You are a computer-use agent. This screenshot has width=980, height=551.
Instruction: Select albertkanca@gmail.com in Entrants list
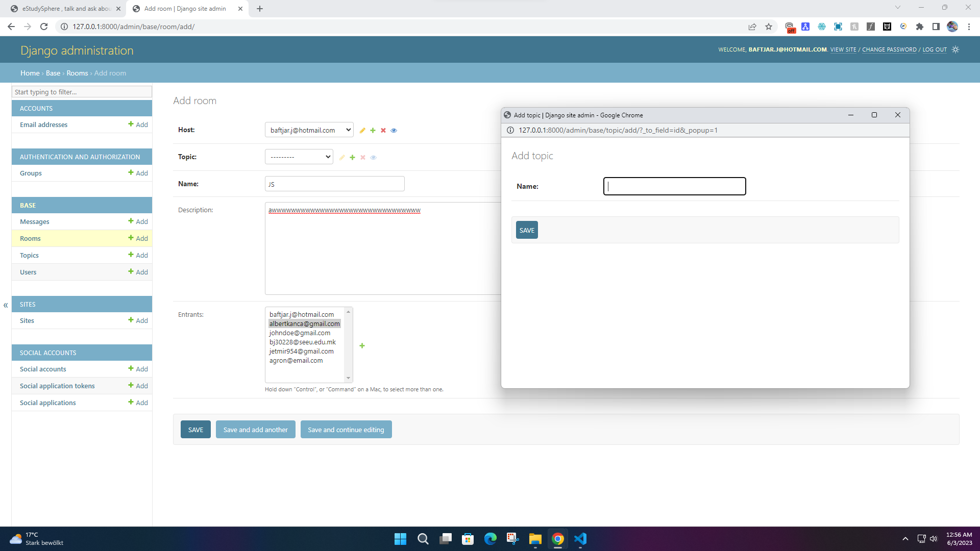point(305,323)
